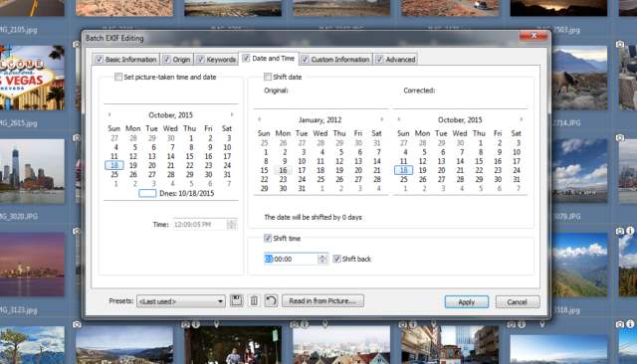Click the Cancel button
This screenshot has width=637, height=364.
tap(518, 302)
